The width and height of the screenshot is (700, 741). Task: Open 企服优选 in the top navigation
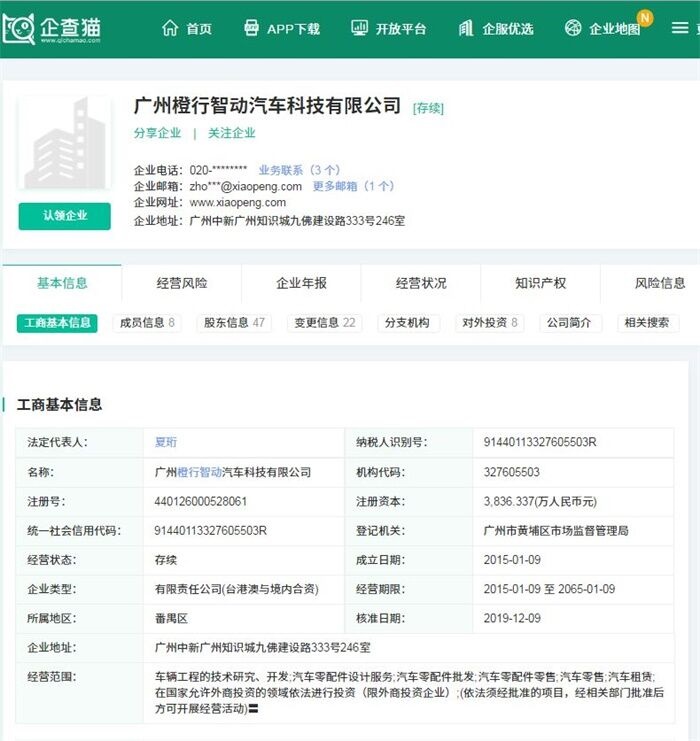508,29
